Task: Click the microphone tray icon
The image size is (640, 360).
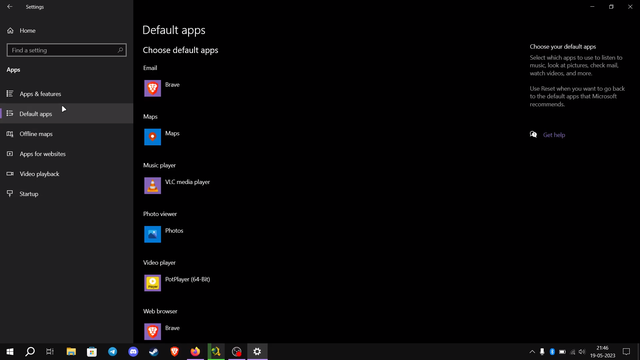Action: pyautogui.click(x=542, y=352)
